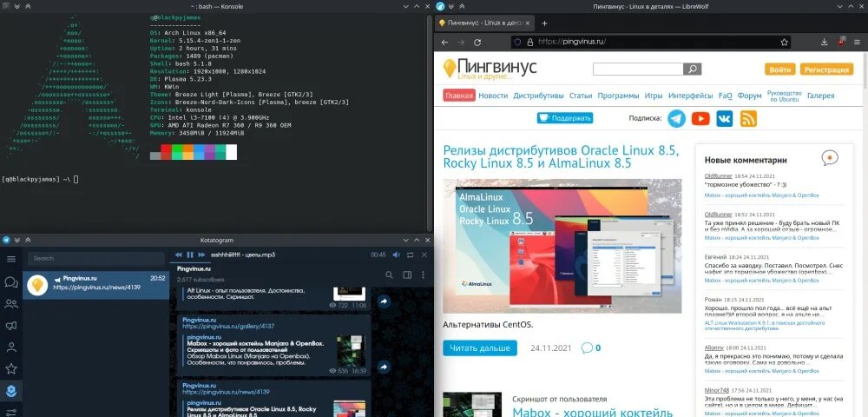The image size is (868, 417).
Task: Open the Галерея menu item
Action: coord(820,96)
